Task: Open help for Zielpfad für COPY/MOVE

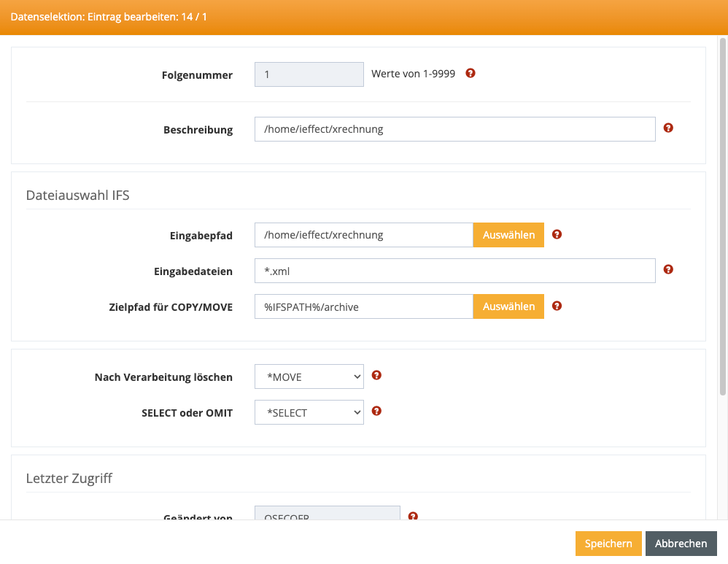Action: pos(557,306)
